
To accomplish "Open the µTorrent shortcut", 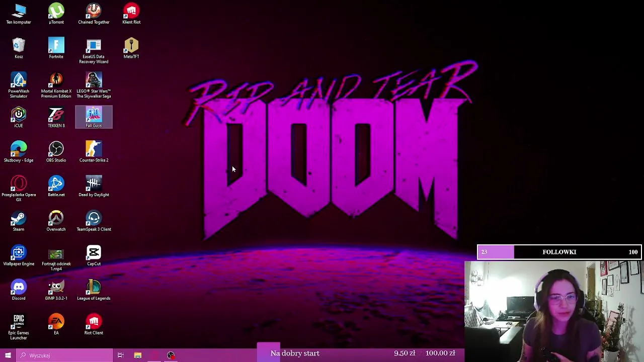I will pyautogui.click(x=56, y=14).
